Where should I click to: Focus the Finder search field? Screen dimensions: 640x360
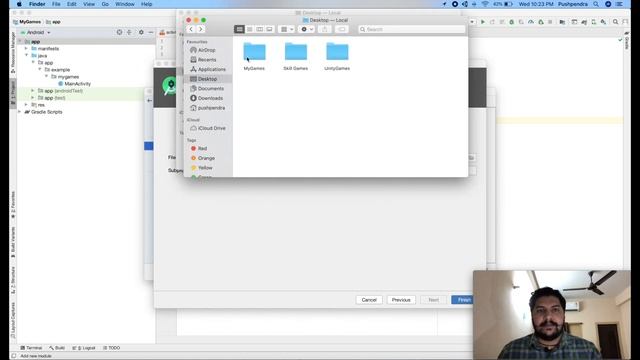coord(411,29)
